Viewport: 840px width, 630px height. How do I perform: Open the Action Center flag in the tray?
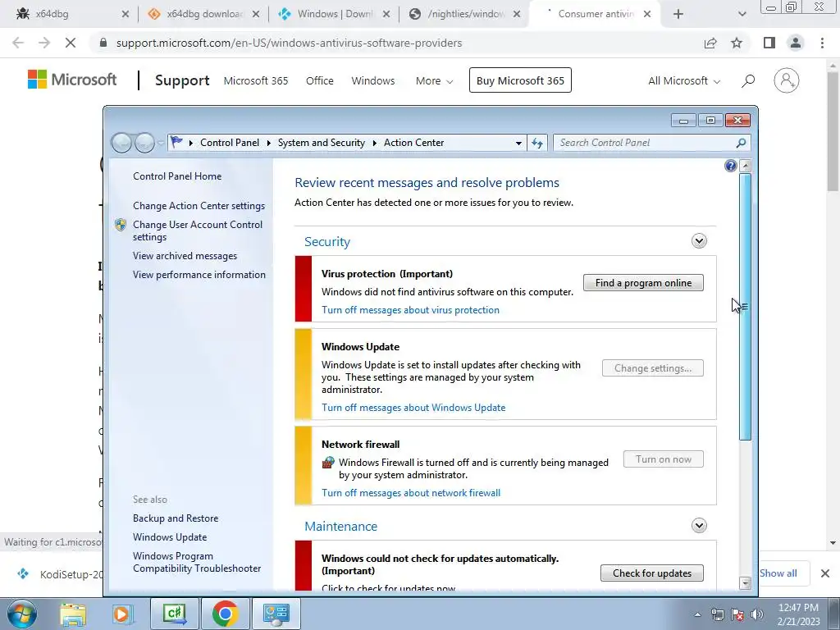pyautogui.click(x=737, y=614)
